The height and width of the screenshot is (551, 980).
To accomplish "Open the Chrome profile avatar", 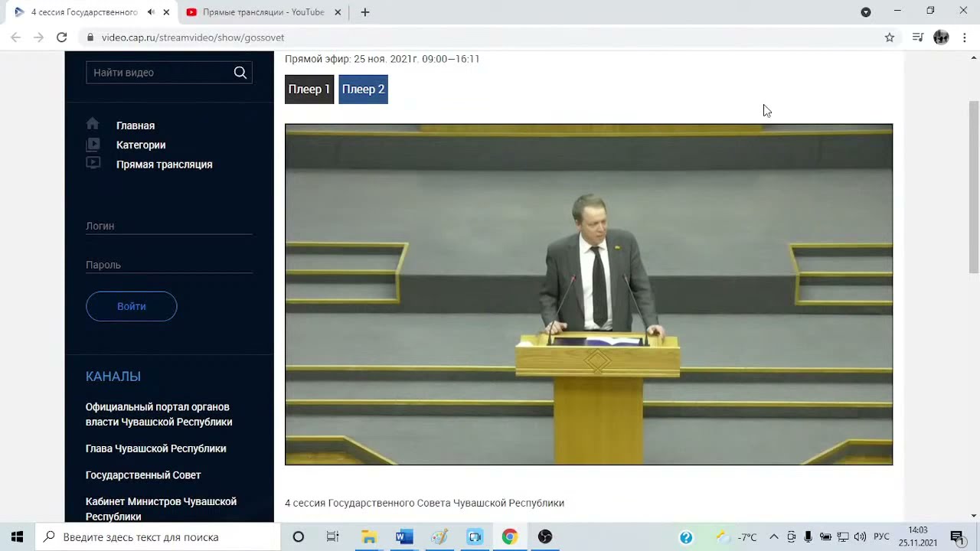I will (x=941, y=37).
